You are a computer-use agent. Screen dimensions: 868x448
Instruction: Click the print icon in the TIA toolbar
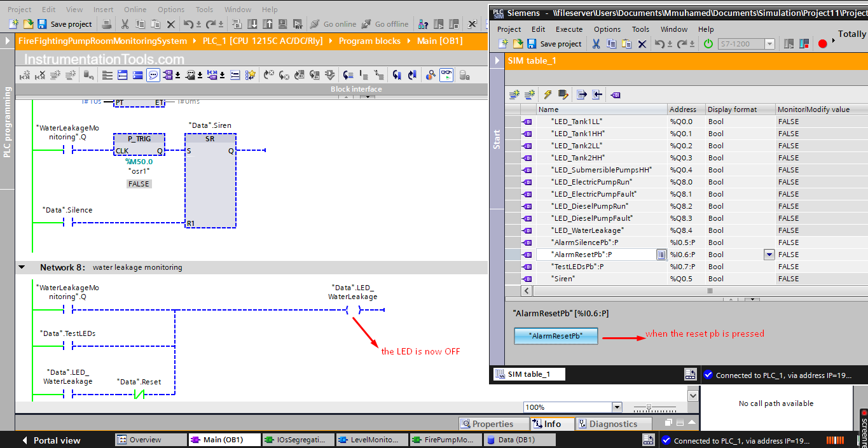pos(107,24)
